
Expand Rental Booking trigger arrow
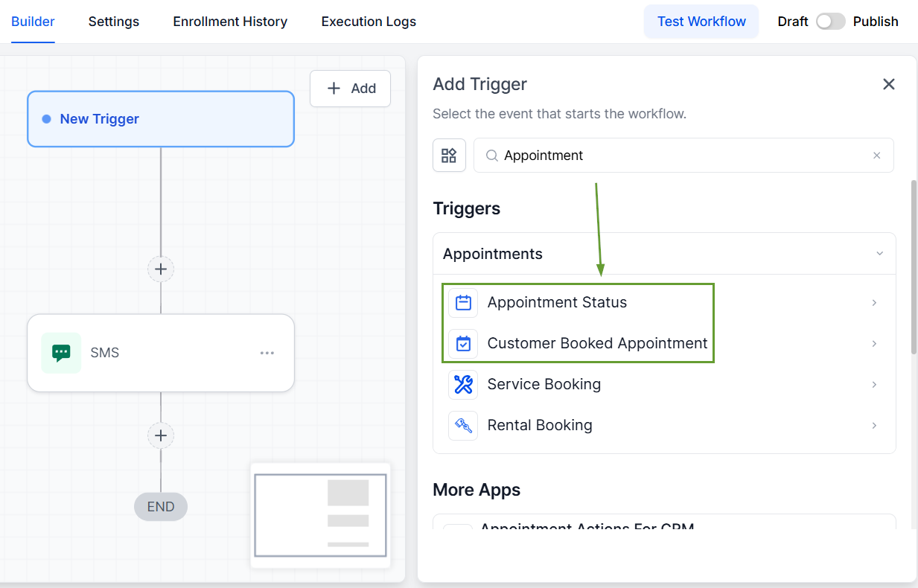(874, 425)
